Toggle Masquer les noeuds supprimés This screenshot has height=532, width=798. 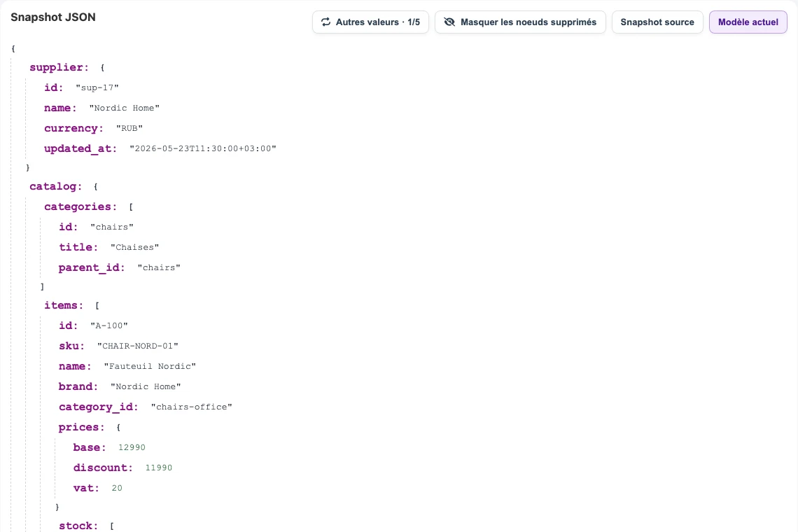[x=520, y=22]
